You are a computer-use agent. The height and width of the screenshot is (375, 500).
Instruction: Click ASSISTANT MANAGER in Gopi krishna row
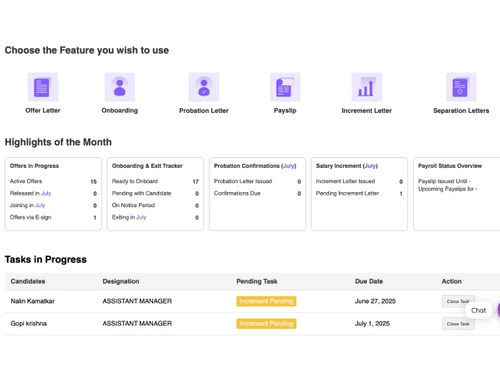[x=137, y=324]
